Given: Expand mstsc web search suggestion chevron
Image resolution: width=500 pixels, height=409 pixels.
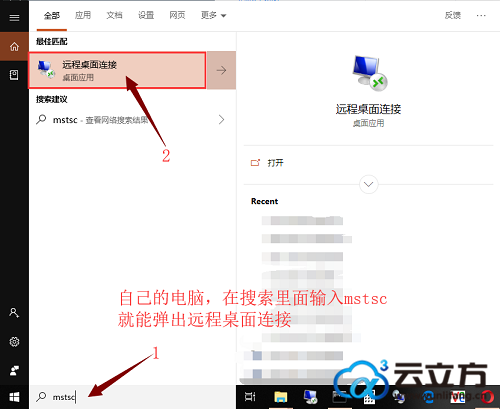Looking at the screenshot, I should coord(221,120).
